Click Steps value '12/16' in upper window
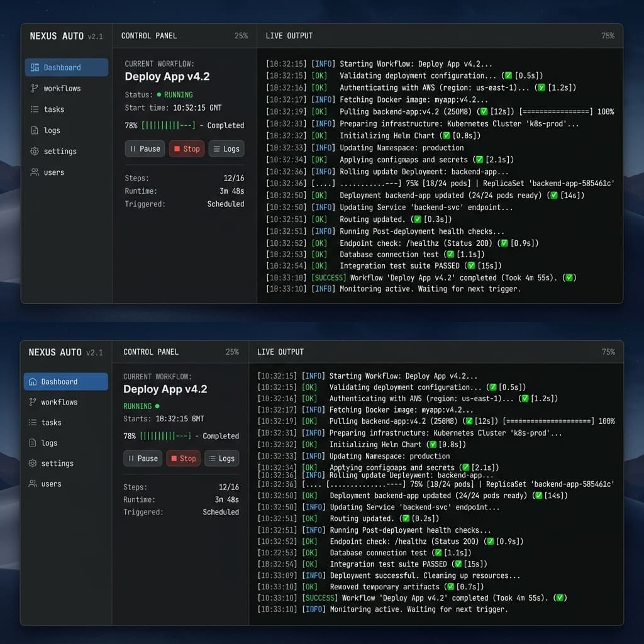Screen dimensions: 644x644 coord(234,178)
